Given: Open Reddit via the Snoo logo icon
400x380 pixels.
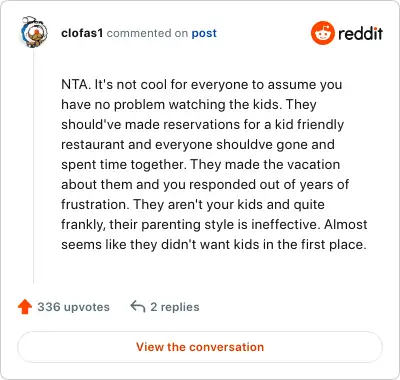Looking at the screenshot, I should [x=322, y=33].
